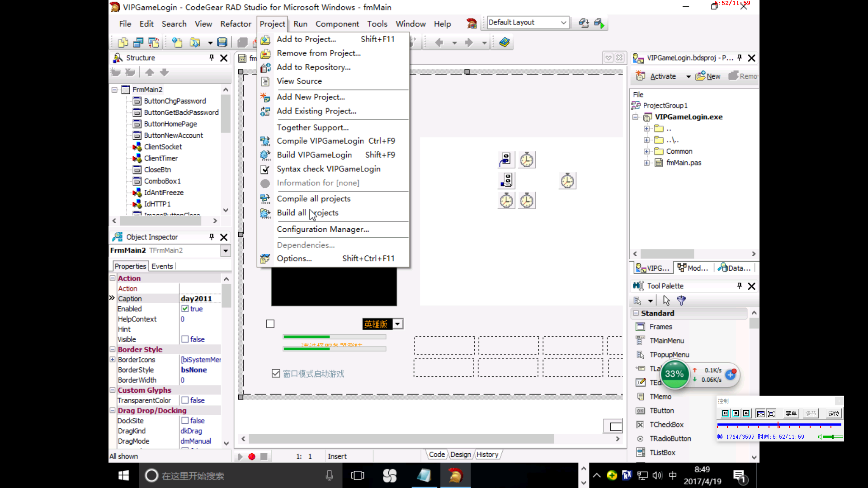Collapse the Action property category

(113, 278)
